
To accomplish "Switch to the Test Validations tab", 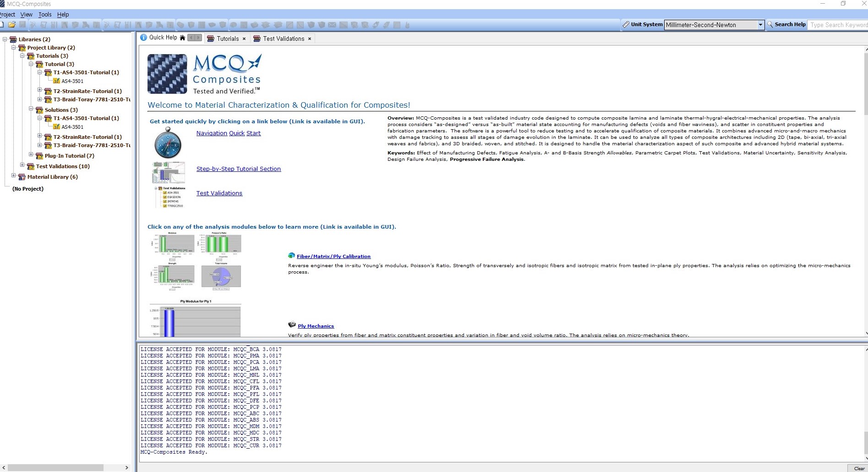I will click(x=284, y=38).
